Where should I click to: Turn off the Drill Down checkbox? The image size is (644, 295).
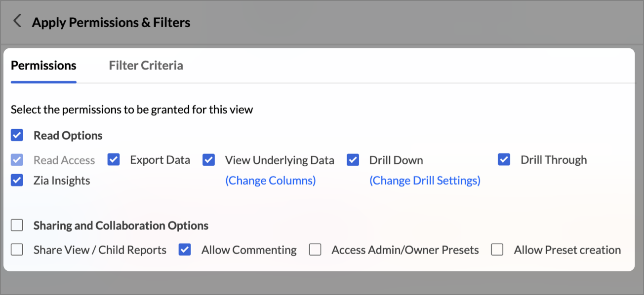(353, 160)
